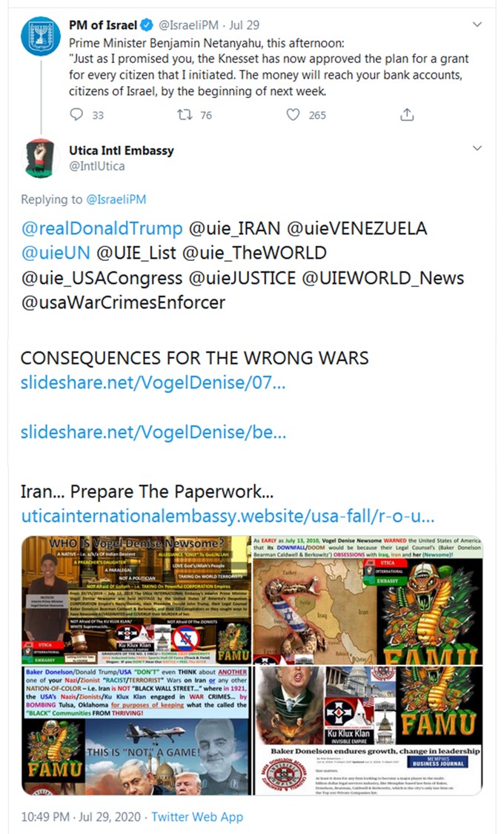The width and height of the screenshot is (504, 834).
Task: Open the @uieUN mention link
Action: tap(56, 253)
